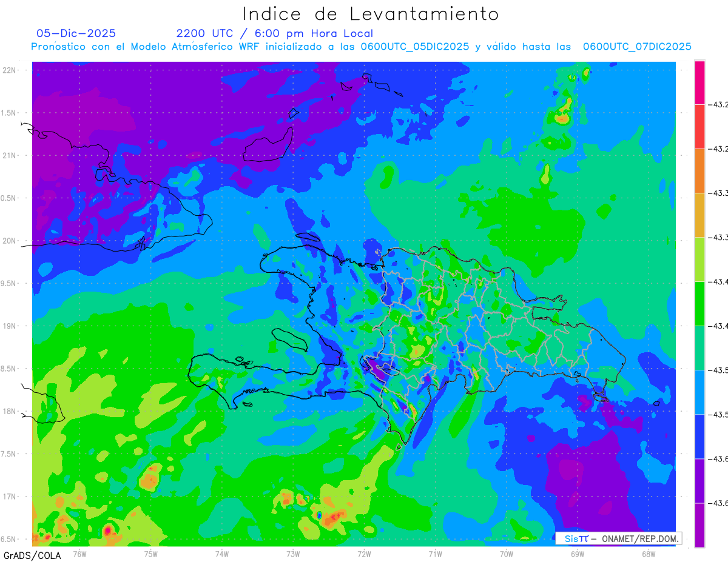728x562 pixels.
Task: Click the title Indice de Levantamiento
Action: click(x=371, y=14)
